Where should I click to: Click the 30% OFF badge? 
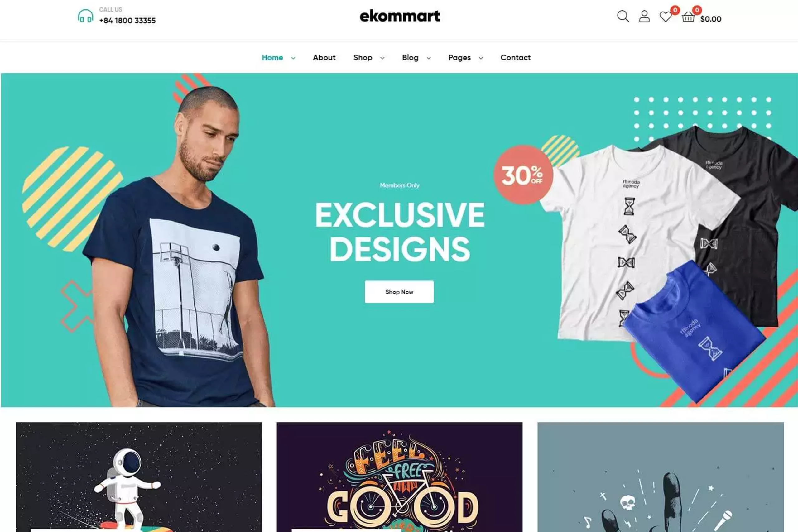tap(523, 175)
